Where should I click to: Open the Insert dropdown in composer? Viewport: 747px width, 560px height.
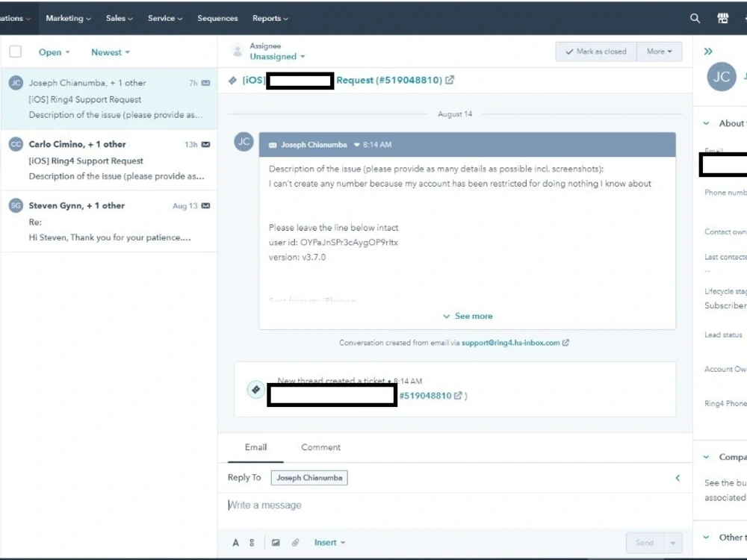[x=329, y=542]
